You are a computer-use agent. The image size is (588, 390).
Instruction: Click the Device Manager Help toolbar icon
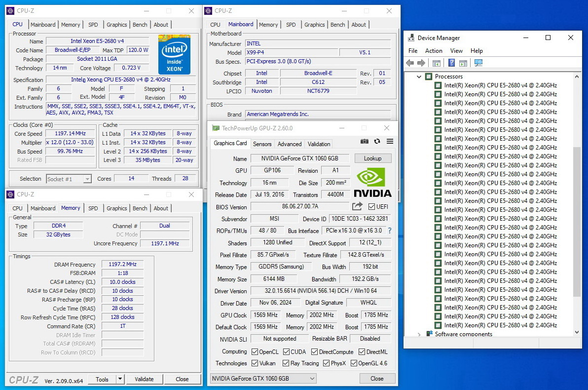pos(451,63)
